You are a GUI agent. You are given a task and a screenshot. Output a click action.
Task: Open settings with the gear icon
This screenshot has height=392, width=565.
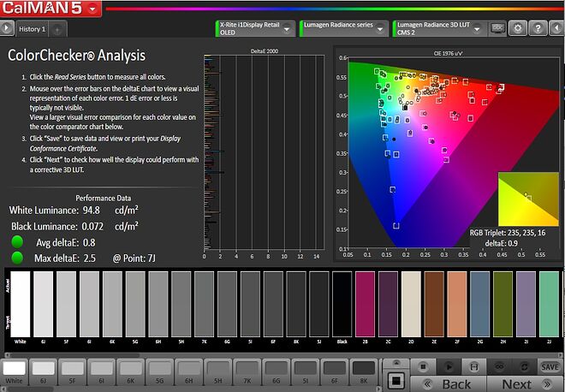[517, 28]
